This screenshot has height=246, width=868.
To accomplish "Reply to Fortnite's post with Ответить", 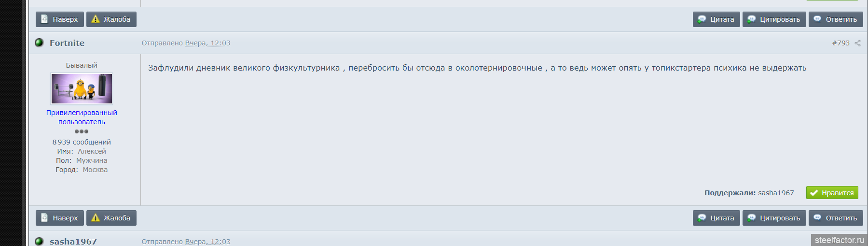I will 836,218.
